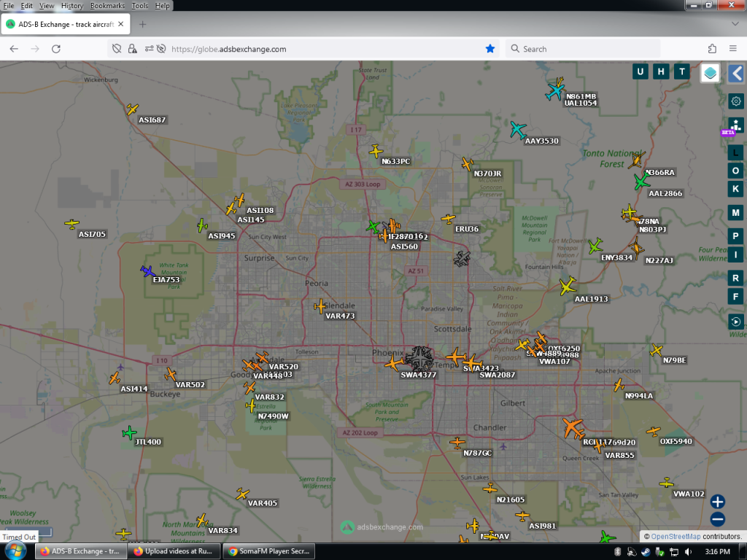This screenshot has height=560, width=747.
Task: Select the N370JR aircraft icon
Action: tap(468, 164)
